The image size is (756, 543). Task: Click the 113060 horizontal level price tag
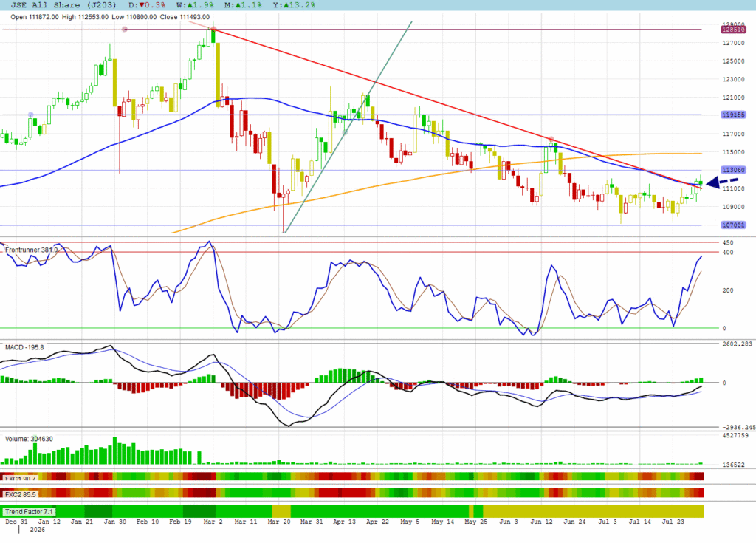pyautogui.click(x=733, y=170)
